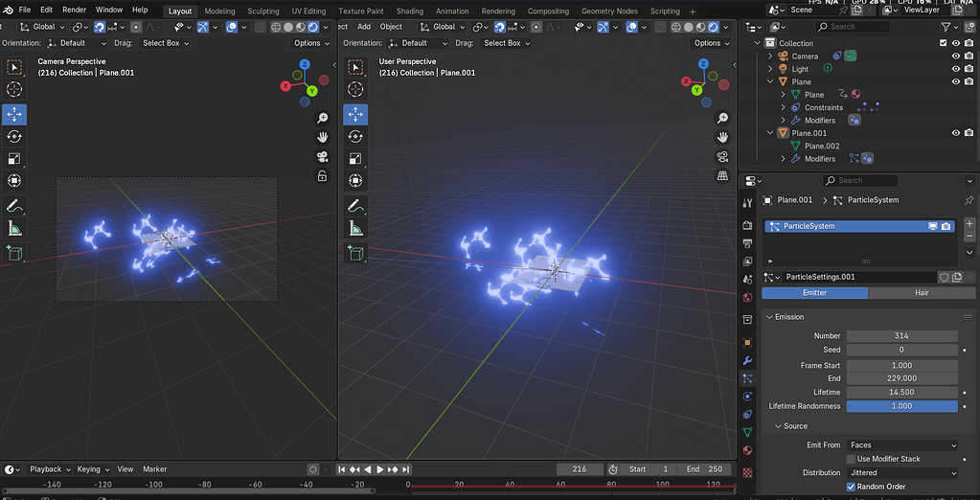980x500 pixels.
Task: Switch to the Shading workspace tab
Action: click(x=409, y=11)
